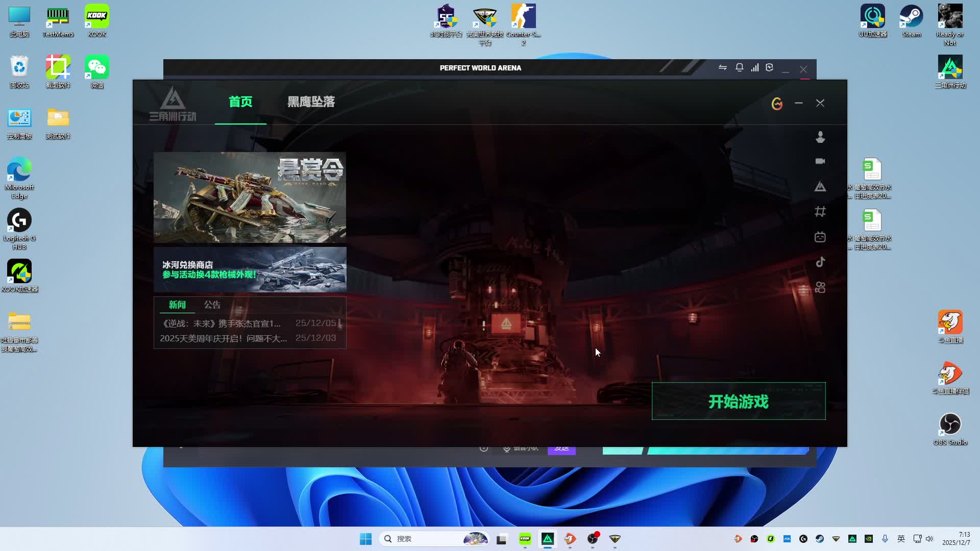The height and width of the screenshot is (551, 980).
Task: Open the 逆战：未来 news headline
Action: (x=220, y=323)
